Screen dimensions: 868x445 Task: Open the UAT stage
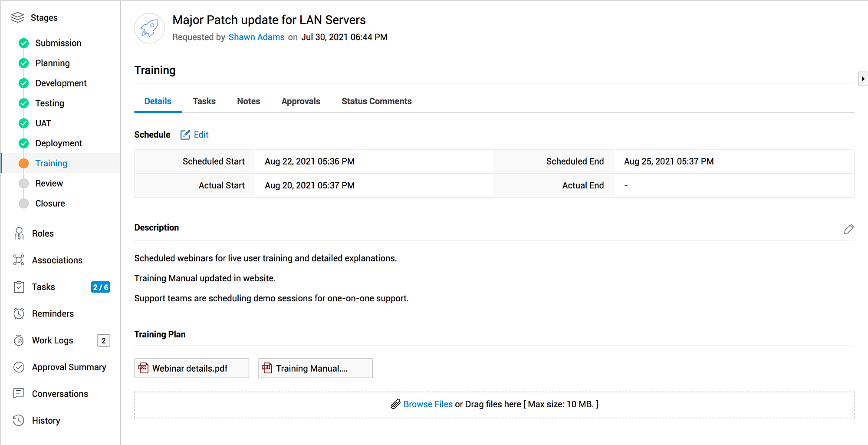tap(43, 123)
